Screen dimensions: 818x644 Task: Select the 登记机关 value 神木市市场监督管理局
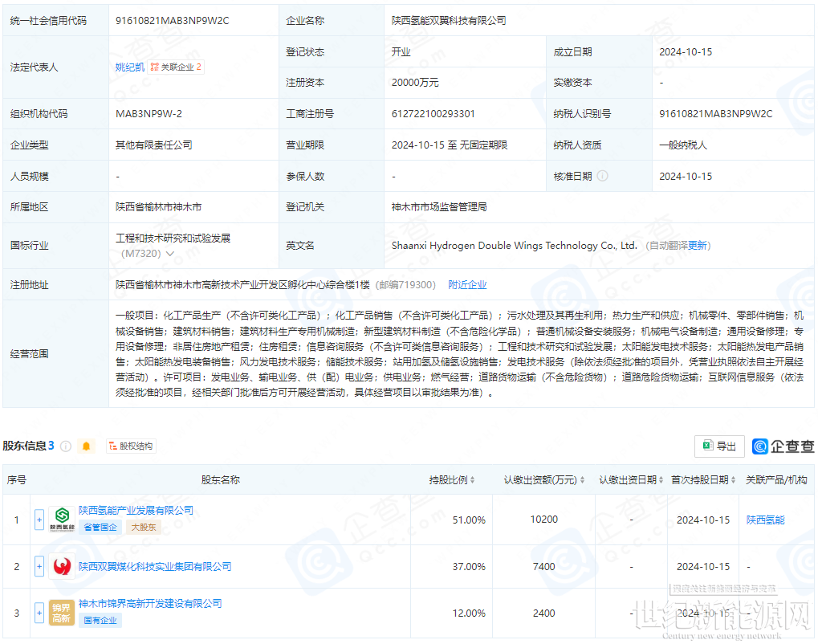(x=439, y=207)
